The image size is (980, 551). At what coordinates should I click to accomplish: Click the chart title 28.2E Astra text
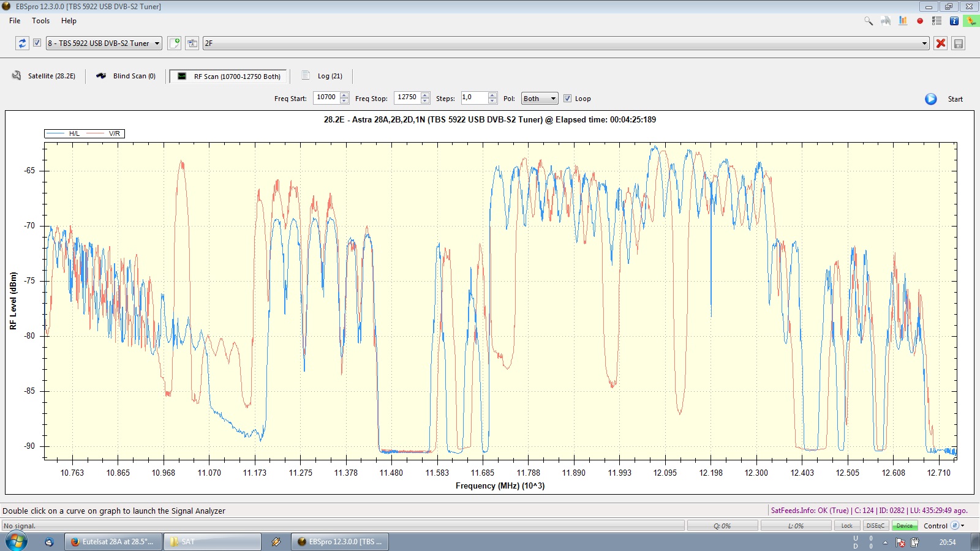(490, 119)
